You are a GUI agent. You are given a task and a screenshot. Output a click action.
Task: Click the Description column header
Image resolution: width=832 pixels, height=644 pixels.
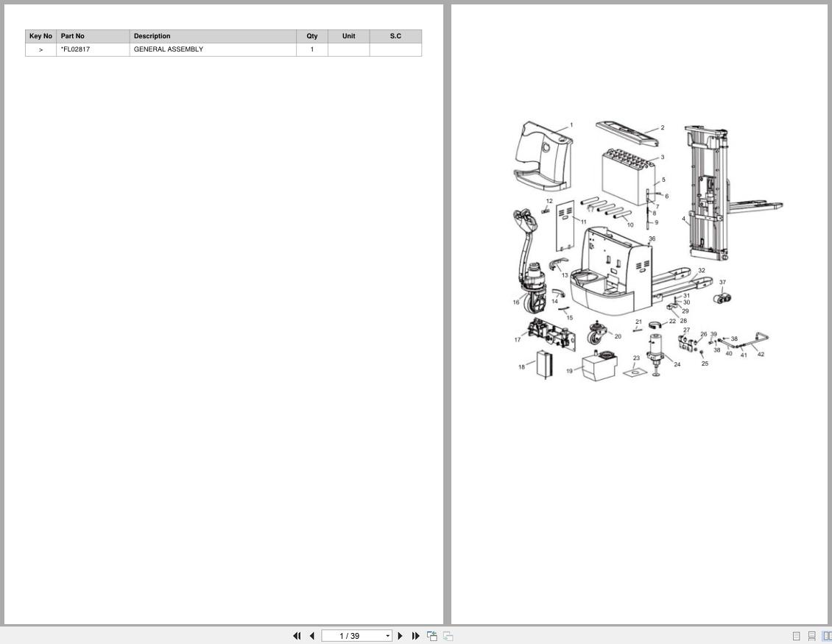click(x=213, y=36)
